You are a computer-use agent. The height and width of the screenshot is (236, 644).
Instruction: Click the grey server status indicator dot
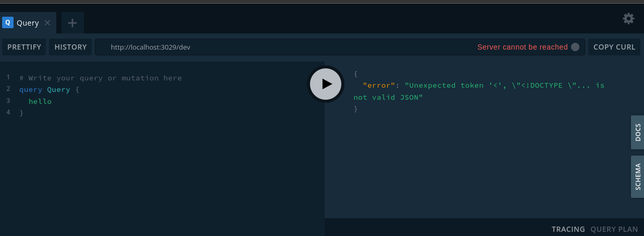[x=575, y=47]
